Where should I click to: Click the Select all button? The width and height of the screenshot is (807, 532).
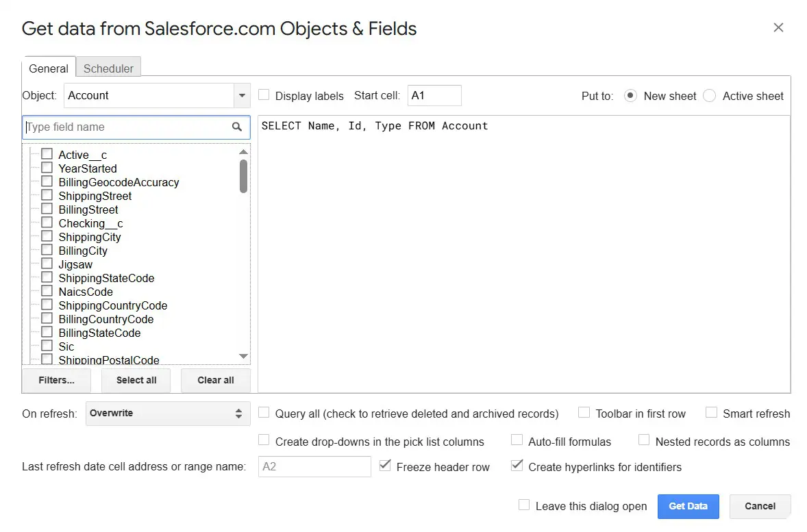[x=136, y=380]
